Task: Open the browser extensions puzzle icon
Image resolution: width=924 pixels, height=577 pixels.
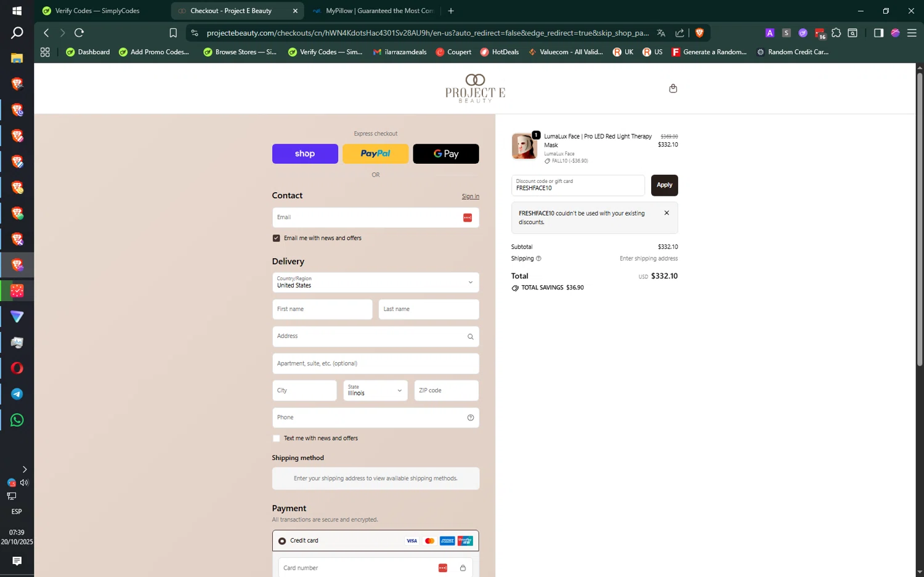Action: tap(836, 33)
